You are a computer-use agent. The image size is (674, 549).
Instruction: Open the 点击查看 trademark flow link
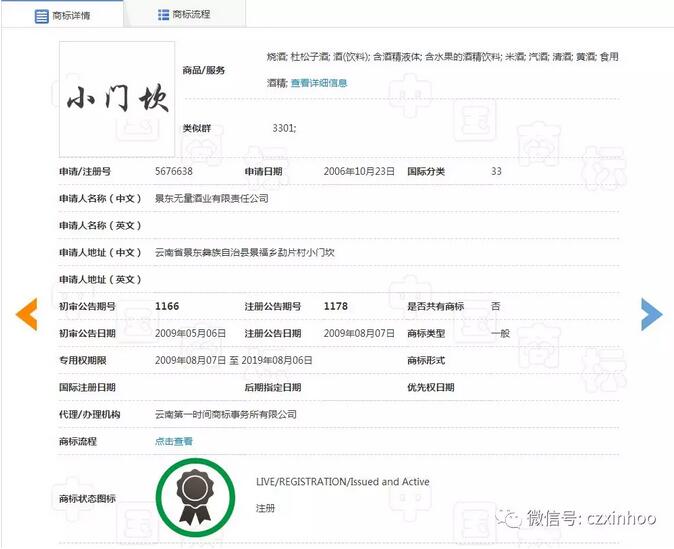(x=174, y=441)
